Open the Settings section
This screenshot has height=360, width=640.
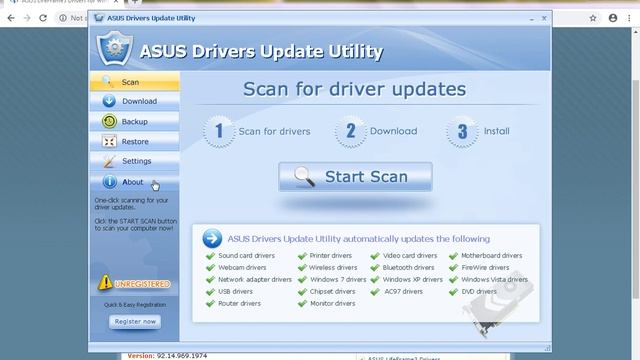(134, 161)
